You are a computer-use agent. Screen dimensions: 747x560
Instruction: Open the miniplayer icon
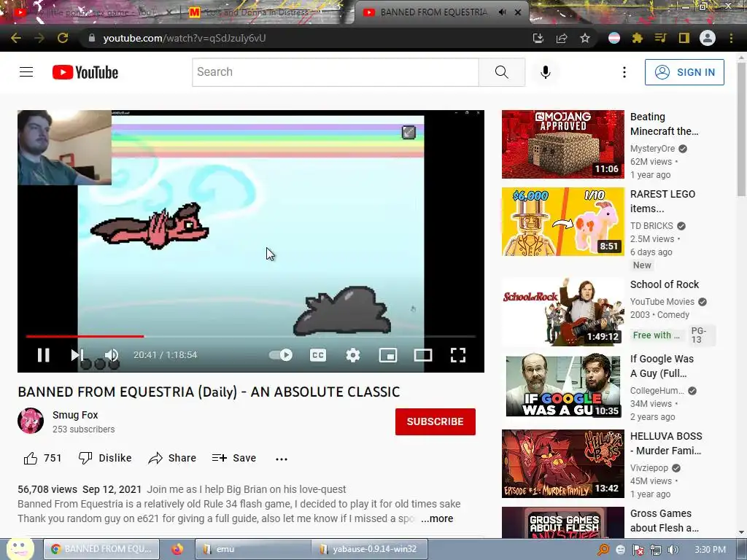coord(388,355)
